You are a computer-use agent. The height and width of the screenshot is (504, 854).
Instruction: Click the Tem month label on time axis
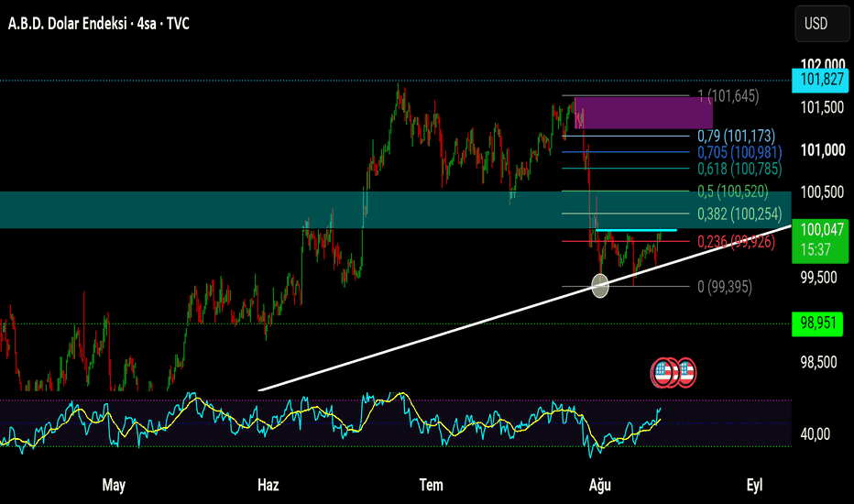coord(431,485)
